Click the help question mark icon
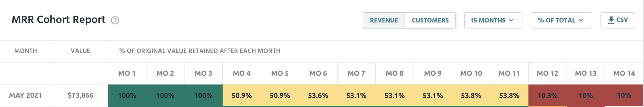644x107 pixels. pyautogui.click(x=115, y=20)
